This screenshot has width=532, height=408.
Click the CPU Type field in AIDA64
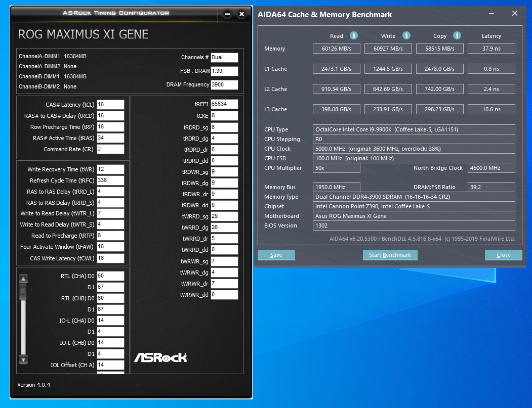coord(414,129)
